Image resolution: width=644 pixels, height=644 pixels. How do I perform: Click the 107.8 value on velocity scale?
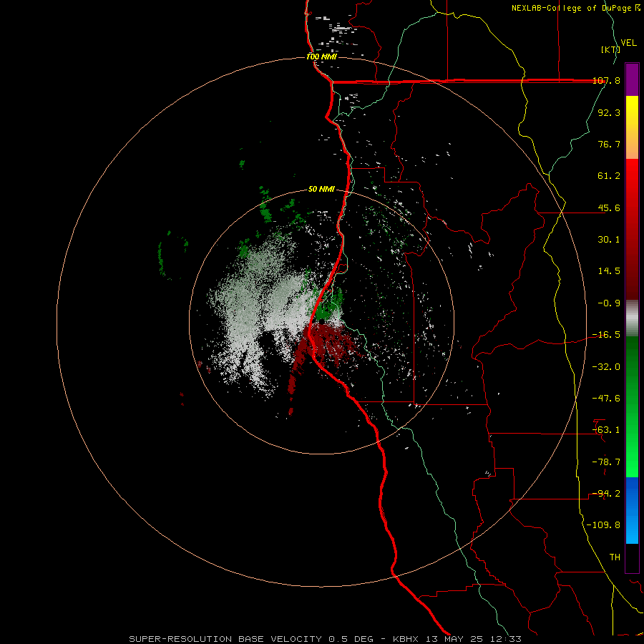(607, 80)
